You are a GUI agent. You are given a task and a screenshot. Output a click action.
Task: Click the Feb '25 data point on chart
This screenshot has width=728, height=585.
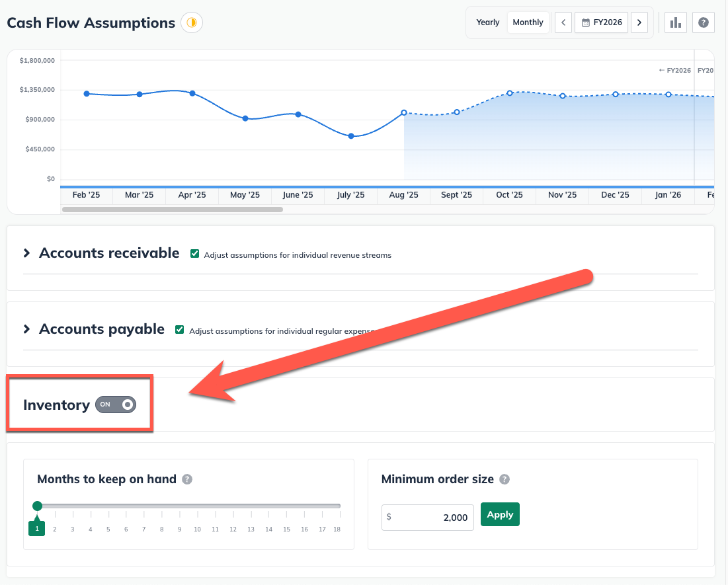87,93
